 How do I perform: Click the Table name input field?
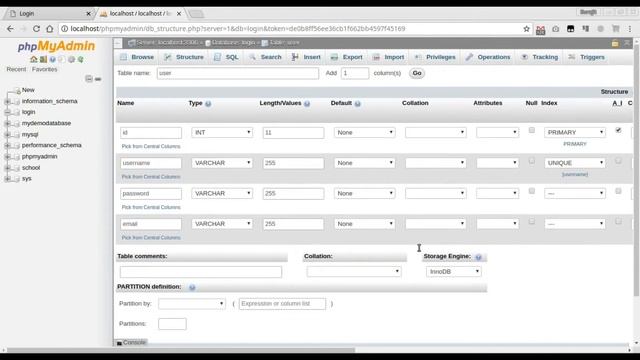(238, 73)
